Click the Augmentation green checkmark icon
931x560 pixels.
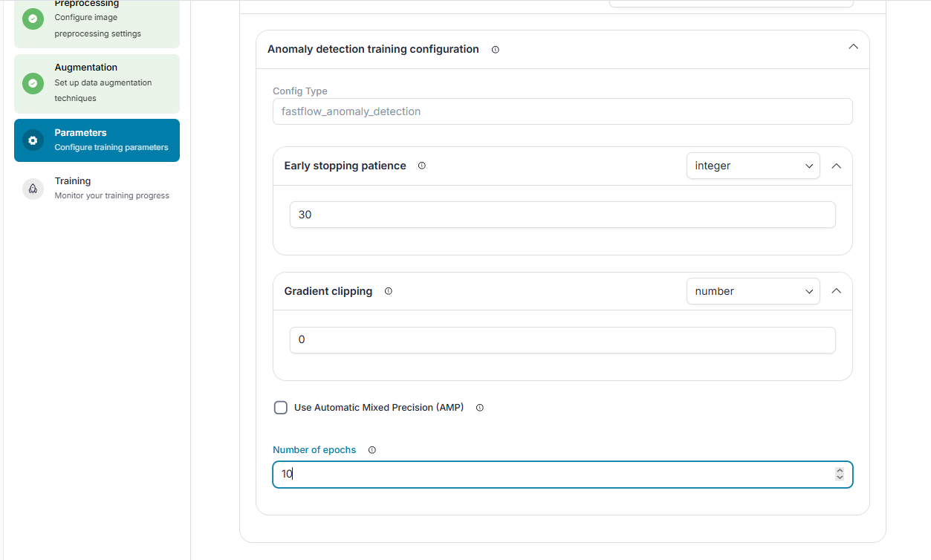point(33,83)
